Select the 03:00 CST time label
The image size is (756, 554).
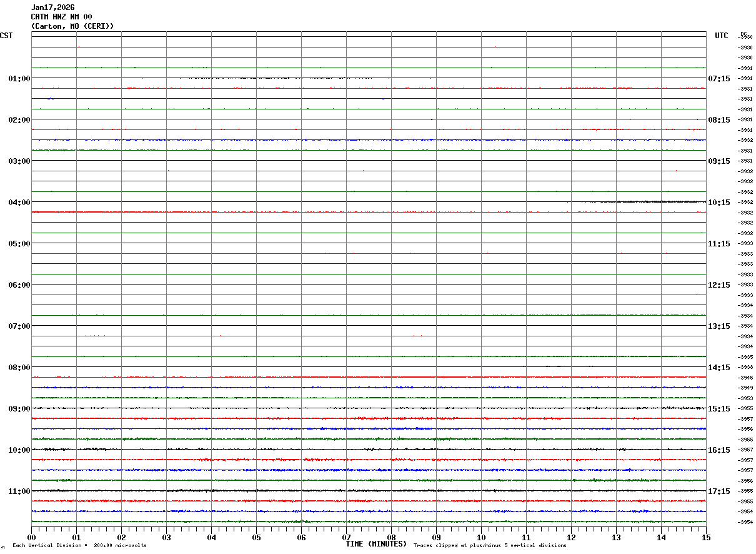pyautogui.click(x=19, y=161)
